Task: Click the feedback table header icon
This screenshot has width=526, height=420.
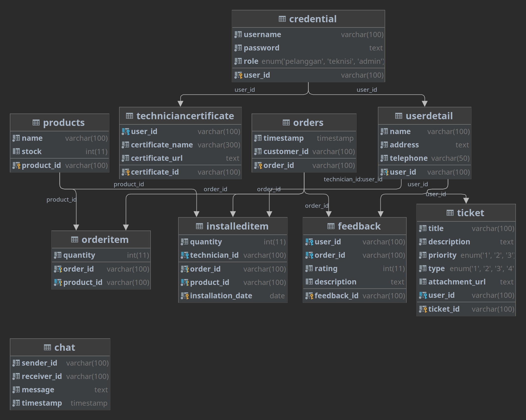Action: pyautogui.click(x=331, y=226)
